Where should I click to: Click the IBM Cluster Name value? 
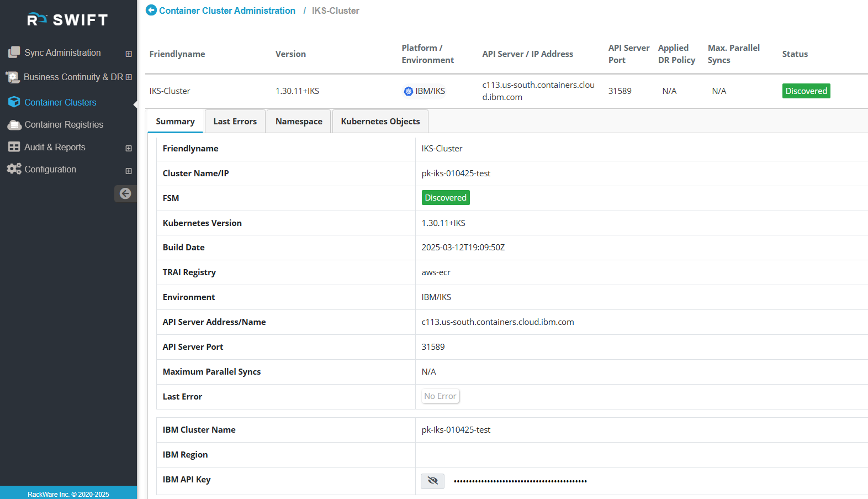click(x=456, y=430)
